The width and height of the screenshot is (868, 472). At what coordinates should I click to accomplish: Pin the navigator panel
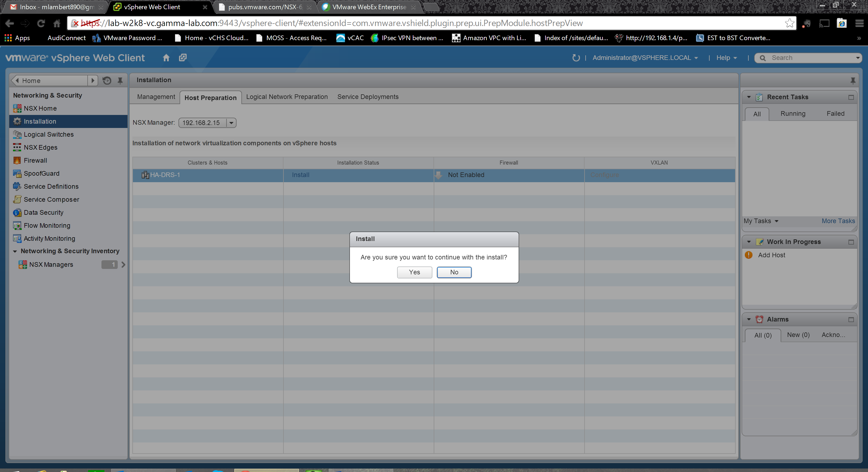click(x=120, y=81)
